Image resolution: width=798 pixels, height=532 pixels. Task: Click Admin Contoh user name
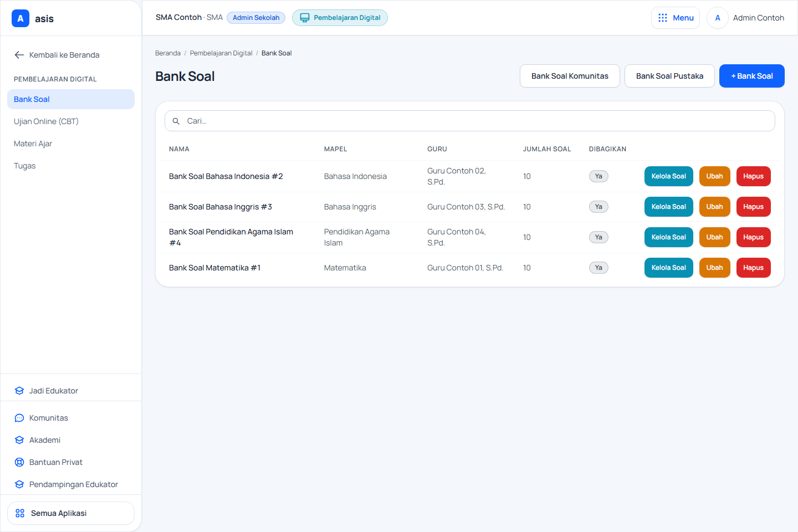pyautogui.click(x=759, y=18)
